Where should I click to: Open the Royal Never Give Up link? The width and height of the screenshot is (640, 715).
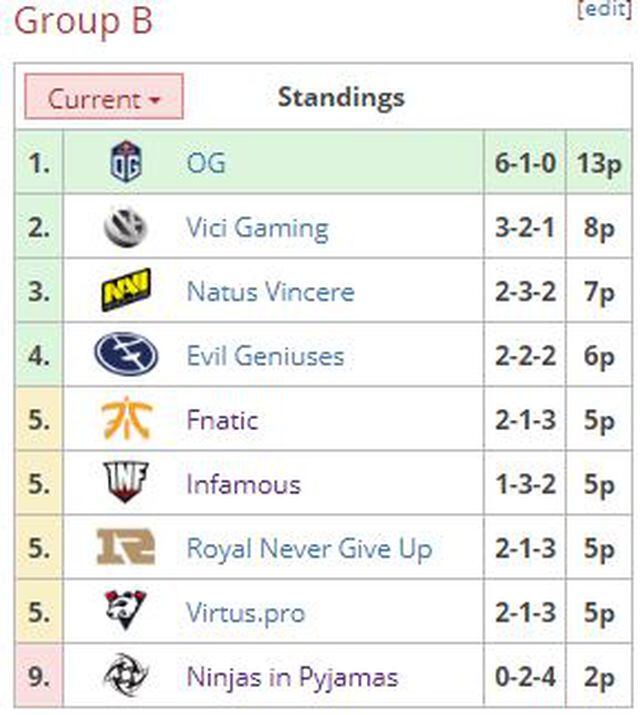coord(309,548)
